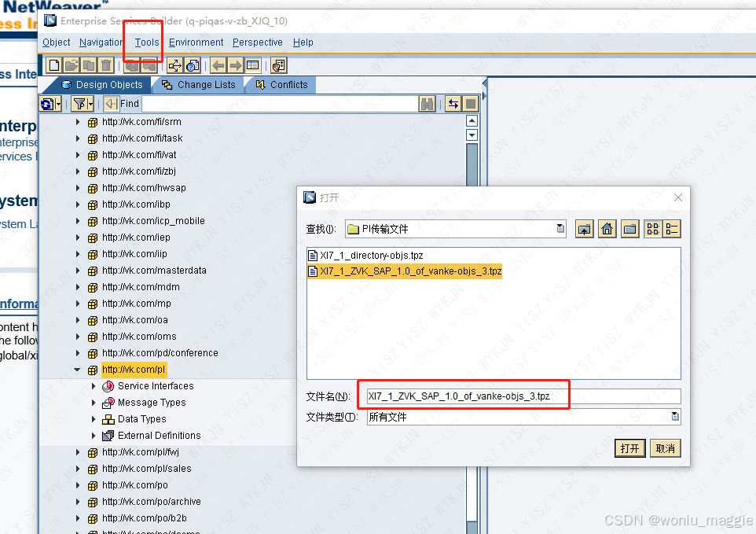Click the 文件名 file name input field
The height and width of the screenshot is (534, 756).
(x=523, y=396)
